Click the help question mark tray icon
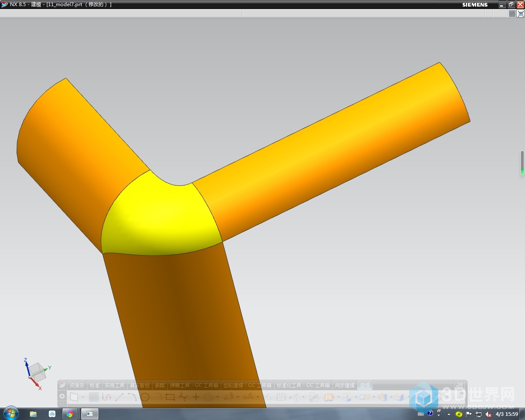This screenshot has width=525, height=420. point(430,413)
